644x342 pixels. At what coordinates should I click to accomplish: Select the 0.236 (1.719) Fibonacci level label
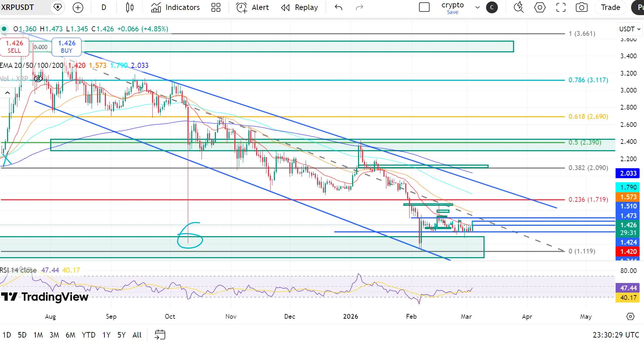pyautogui.click(x=588, y=200)
